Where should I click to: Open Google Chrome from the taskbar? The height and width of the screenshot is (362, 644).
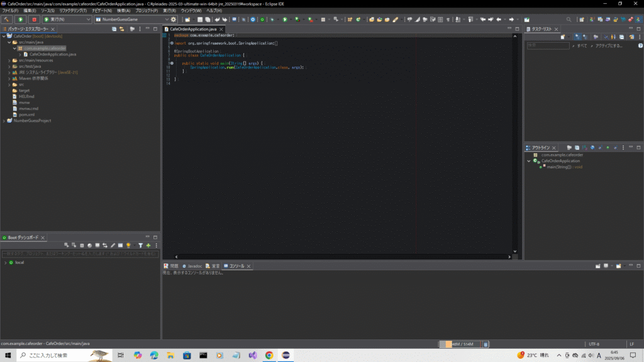[x=269, y=355]
